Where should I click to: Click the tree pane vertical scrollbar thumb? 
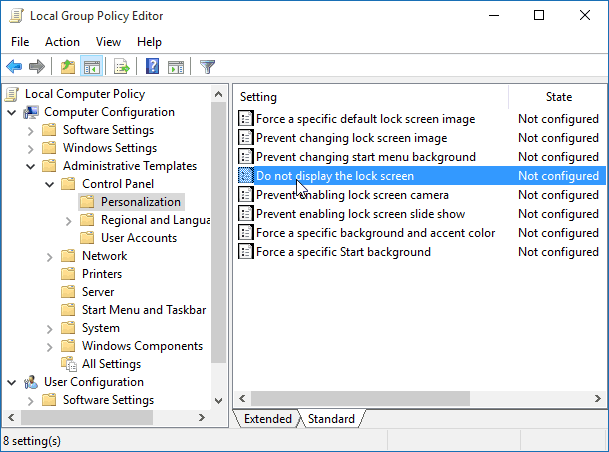(219, 232)
